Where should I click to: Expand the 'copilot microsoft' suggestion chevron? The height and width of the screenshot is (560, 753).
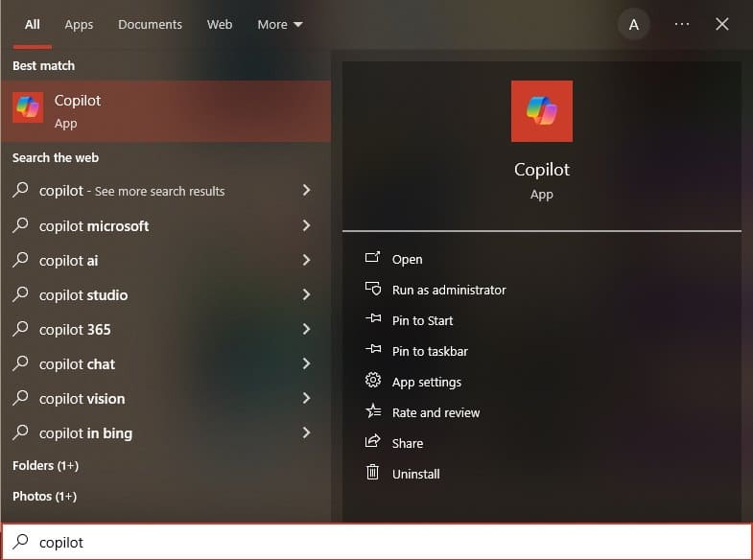click(306, 226)
